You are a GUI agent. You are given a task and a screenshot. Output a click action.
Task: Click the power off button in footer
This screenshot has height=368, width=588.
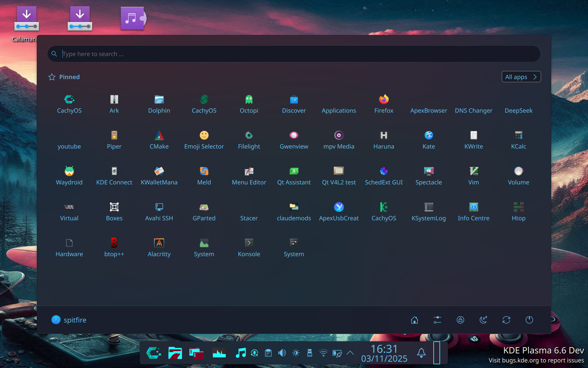(x=529, y=320)
